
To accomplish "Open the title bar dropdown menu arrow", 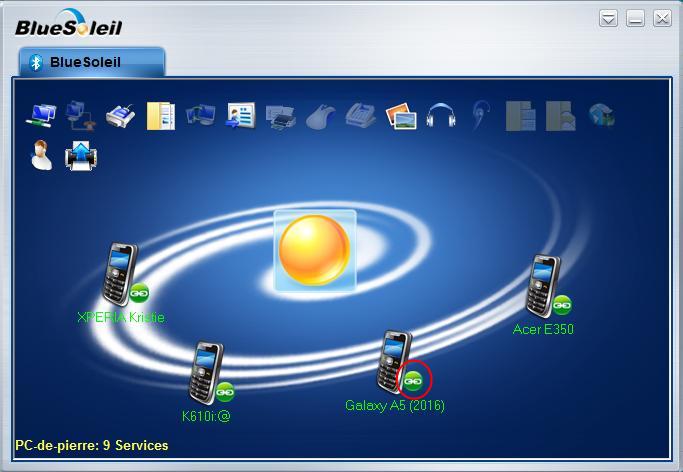I will click(608, 18).
